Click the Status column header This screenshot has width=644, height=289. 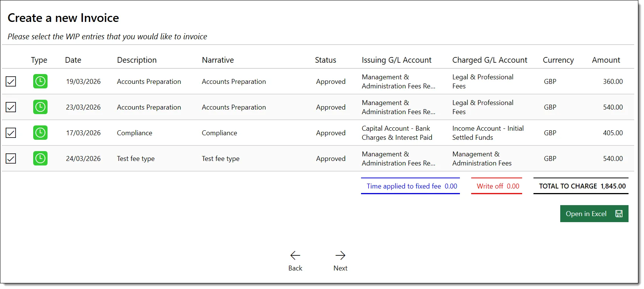(x=326, y=60)
